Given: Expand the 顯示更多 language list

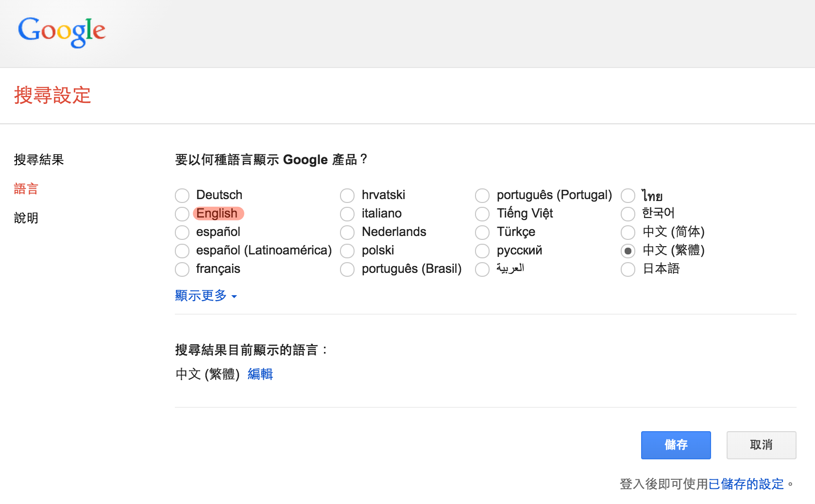Looking at the screenshot, I should pyautogui.click(x=206, y=296).
